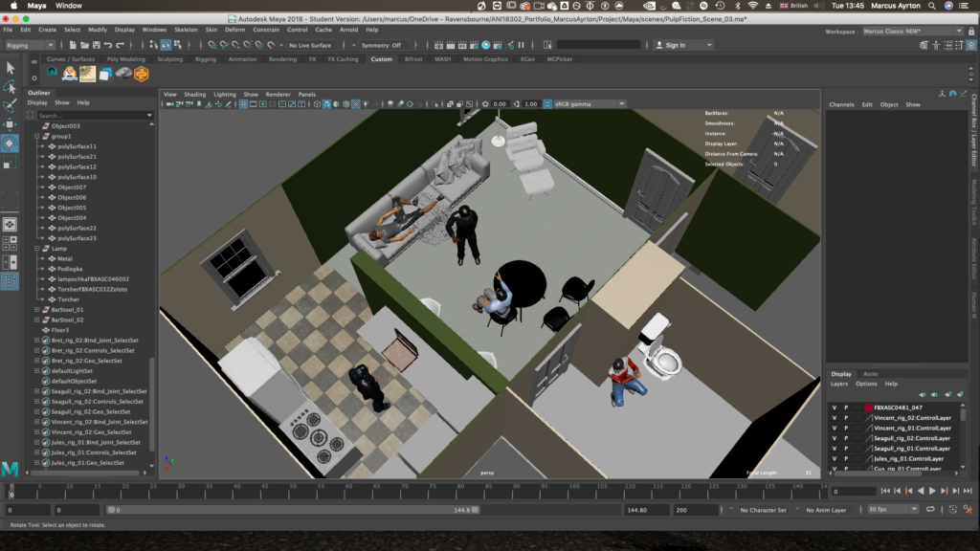
Task: Click the computer mouse shelf icon
Action: [x=123, y=74]
